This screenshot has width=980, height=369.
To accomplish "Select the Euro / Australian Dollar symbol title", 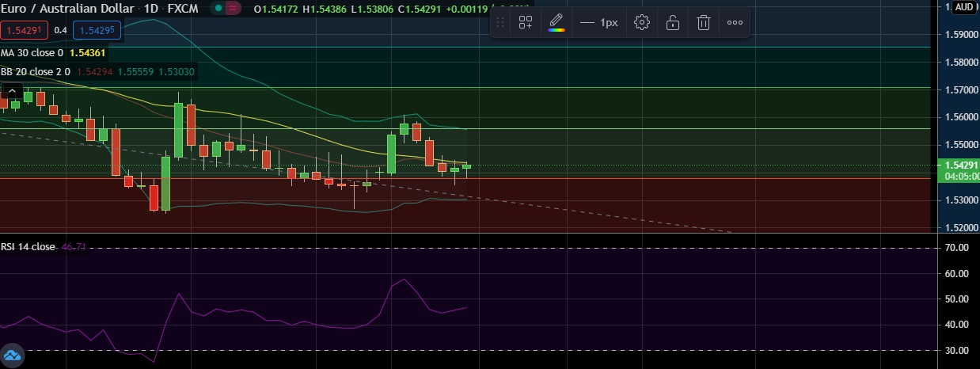I will coord(66,9).
